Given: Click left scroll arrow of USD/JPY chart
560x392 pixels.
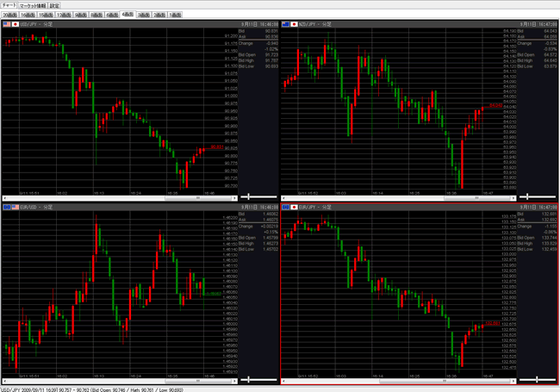Looking at the screenshot, I should (4, 198).
